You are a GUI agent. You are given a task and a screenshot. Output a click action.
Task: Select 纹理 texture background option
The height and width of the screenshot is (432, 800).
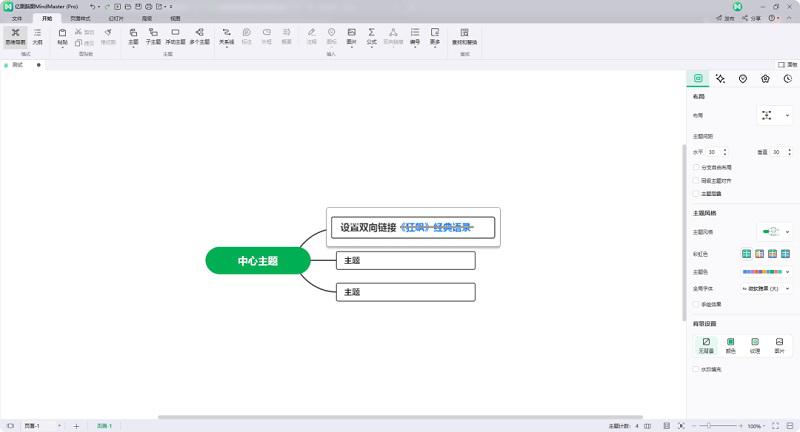755,345
